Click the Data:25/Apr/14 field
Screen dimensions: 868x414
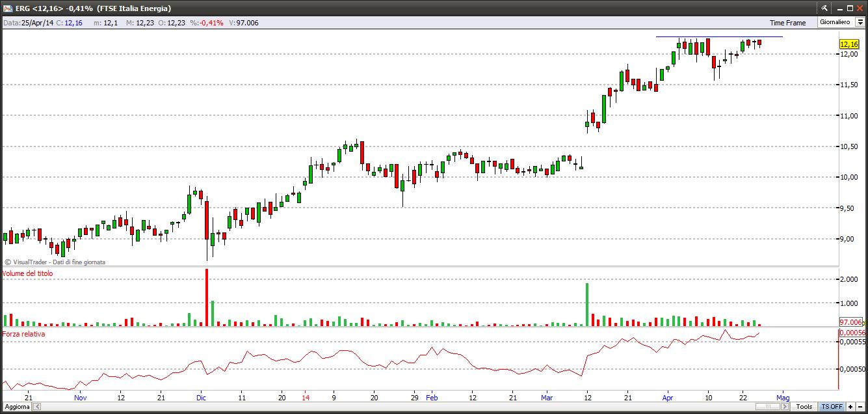point(27,23)
